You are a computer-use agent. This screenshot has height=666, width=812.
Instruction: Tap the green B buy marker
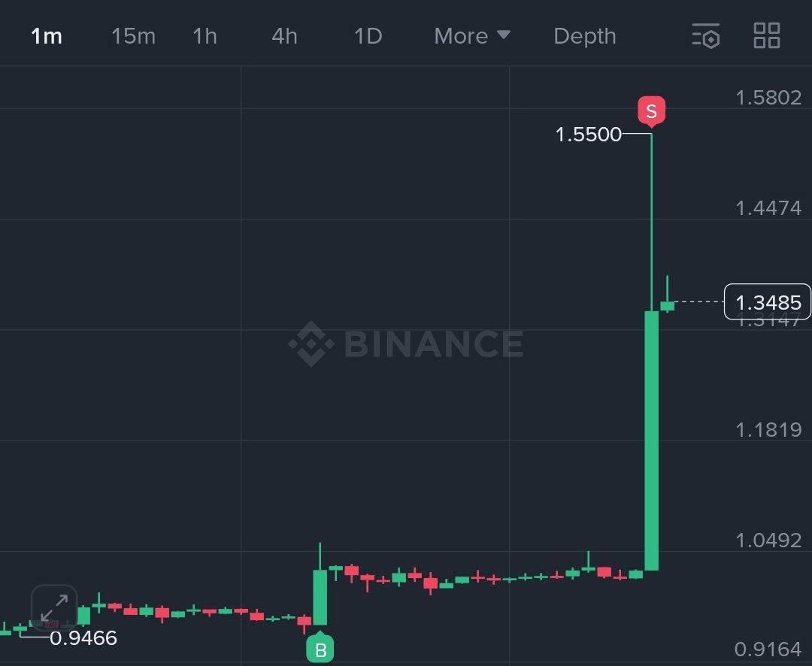[x=320, y=649]
